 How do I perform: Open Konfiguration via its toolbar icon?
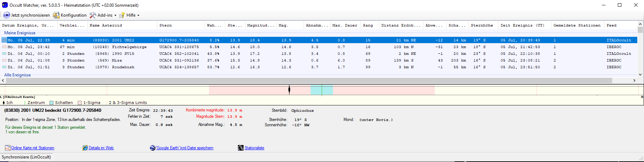[56, 15]
